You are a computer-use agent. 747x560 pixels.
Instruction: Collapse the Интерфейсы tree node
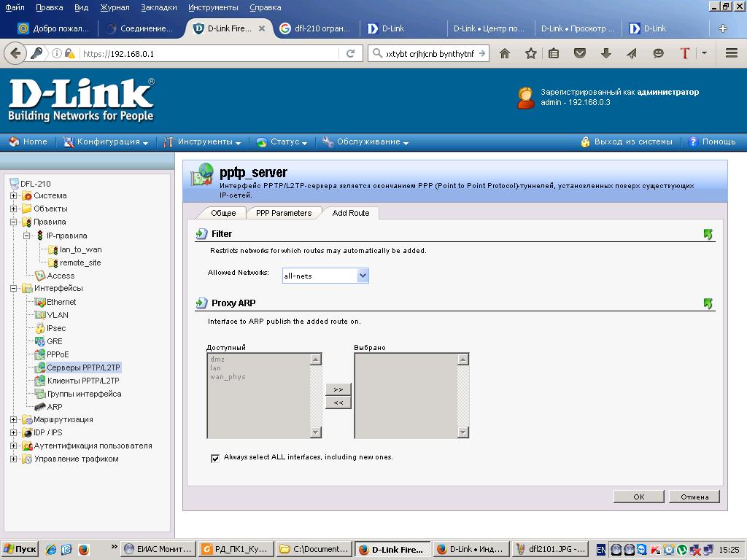coord(13,288)
